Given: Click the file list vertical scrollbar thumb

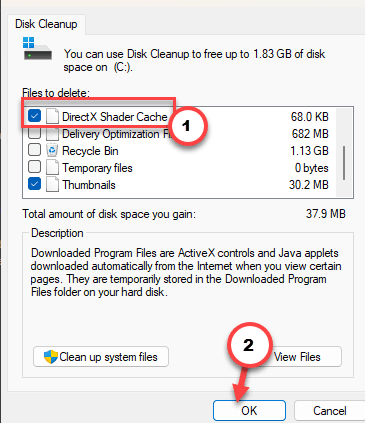Looking at the screenshot, I should (344, 163).
